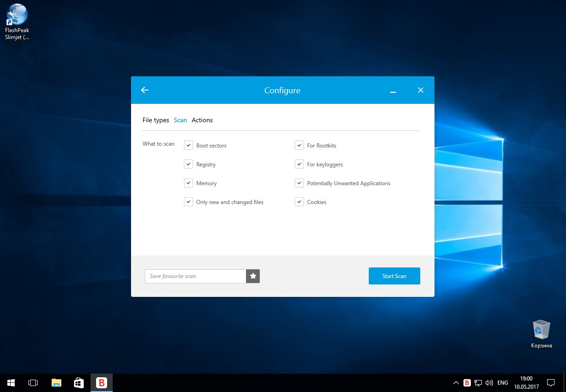Click Bitdefender tray icon
The width and height of the screenshot is (566, 392).
(x=467, y=382)
